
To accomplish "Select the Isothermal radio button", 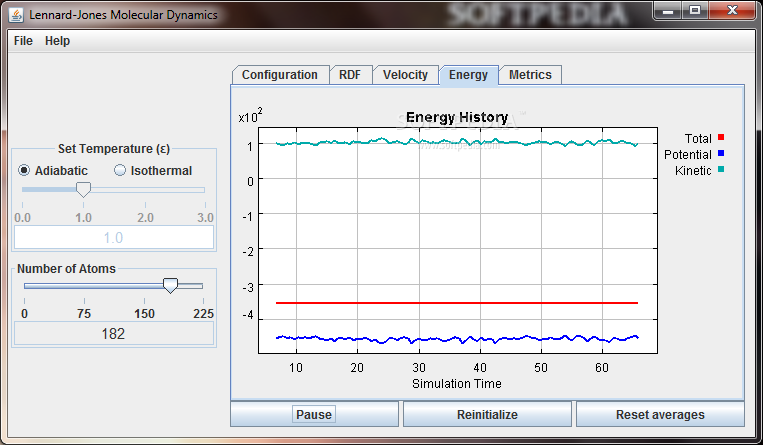I will coord(153,170).
